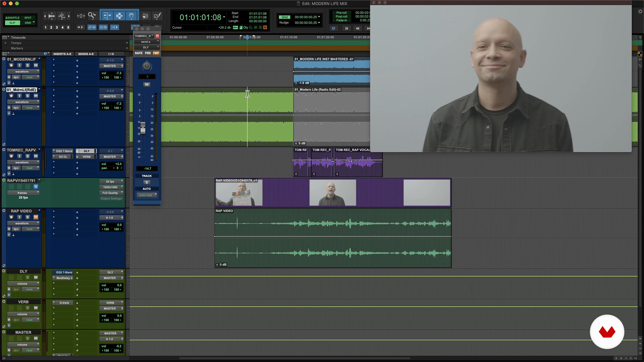Zoom in horizontally with right arrow

coord(69,16)
